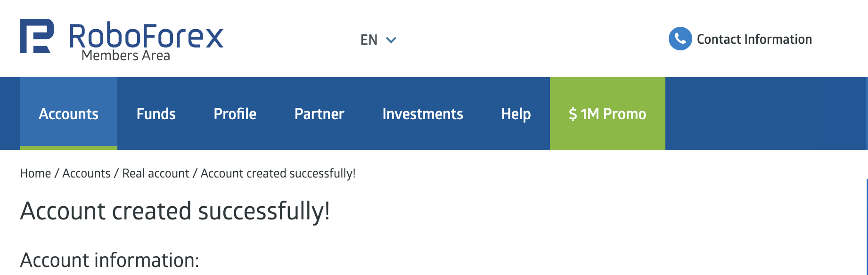Click the green $ 1M Promo button
This screenshot has width=868, height=275.
coord(607,114)
